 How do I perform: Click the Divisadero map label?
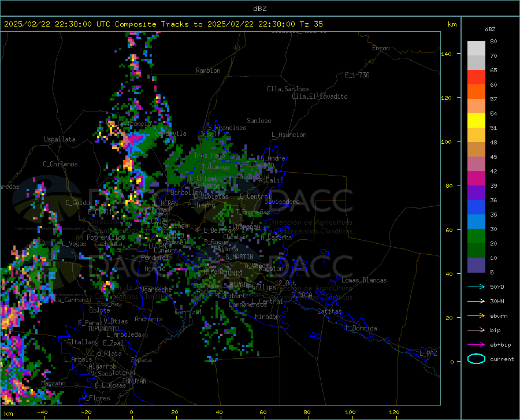(282, 202)
